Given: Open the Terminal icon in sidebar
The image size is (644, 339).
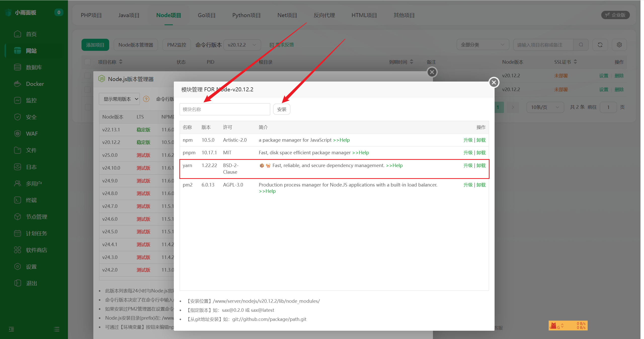Looking at the screenshot, I should pyautogui.click(x=17, y=200).
